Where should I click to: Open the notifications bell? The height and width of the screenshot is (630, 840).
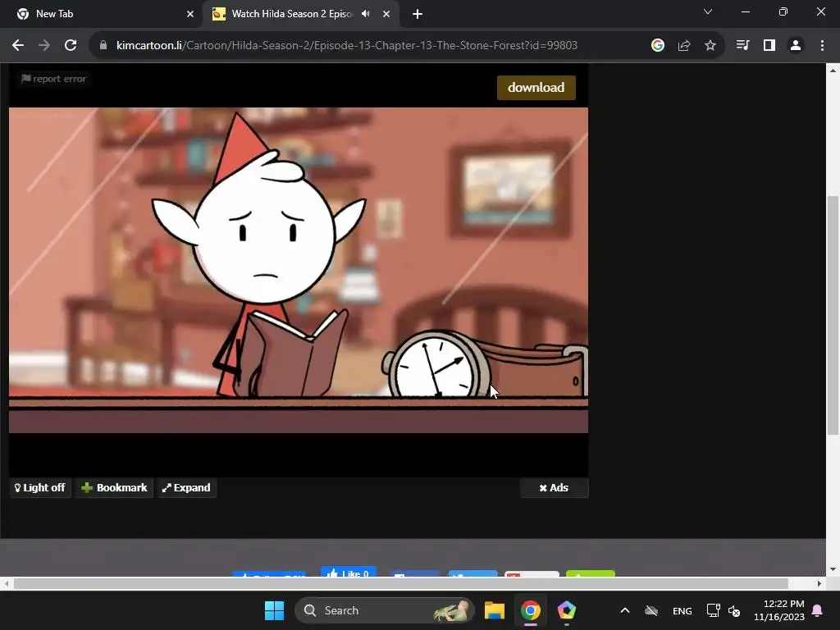(x=818, y=610)
